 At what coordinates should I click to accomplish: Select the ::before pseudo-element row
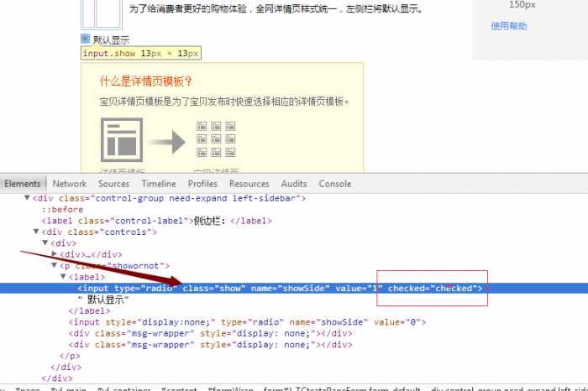coord(62,210)
